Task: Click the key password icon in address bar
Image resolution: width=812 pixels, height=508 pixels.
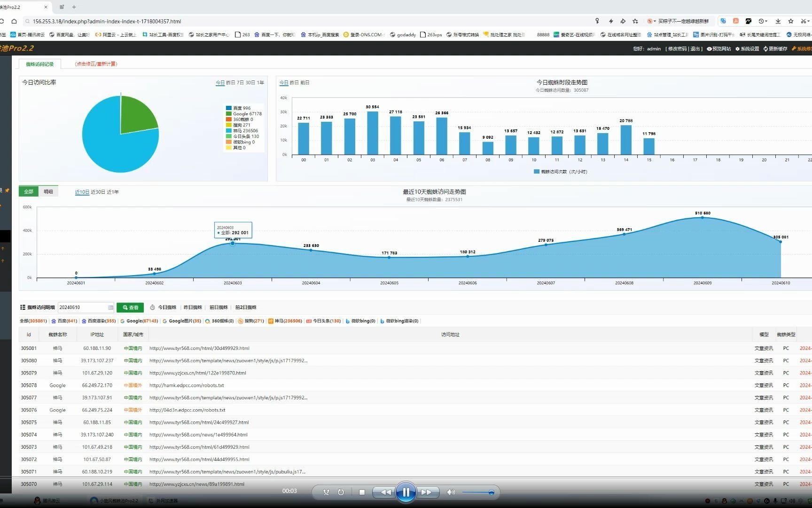Action: click(597, 21)
